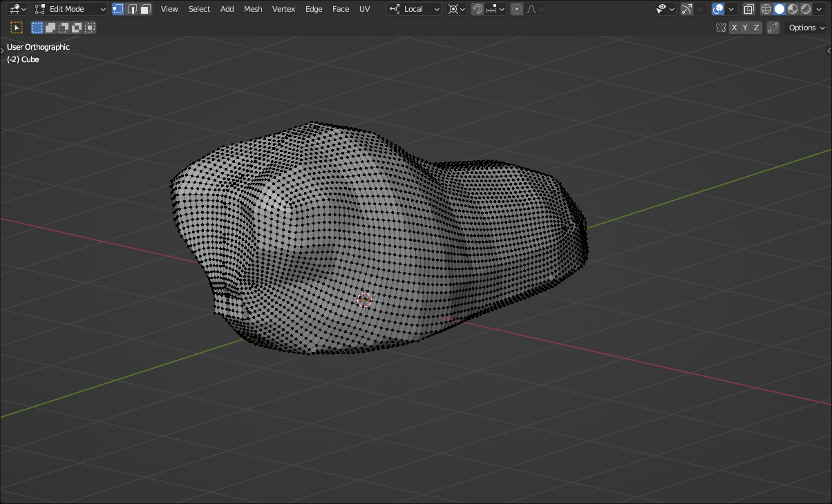The height and width of the screenshot is (504, 832).
Task: Toggle Z axis mirror
Action: (757, 28)
